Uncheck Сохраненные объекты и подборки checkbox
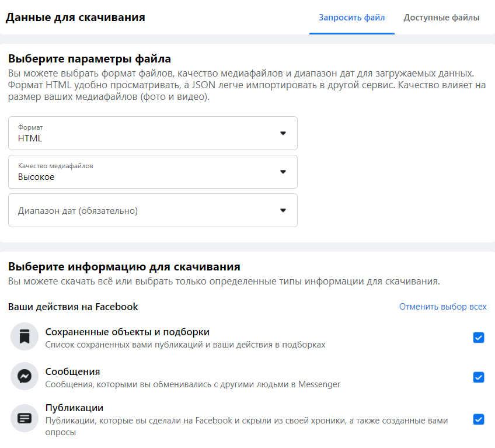This screenshot has height=448, width=495. [x=479, y=338]
